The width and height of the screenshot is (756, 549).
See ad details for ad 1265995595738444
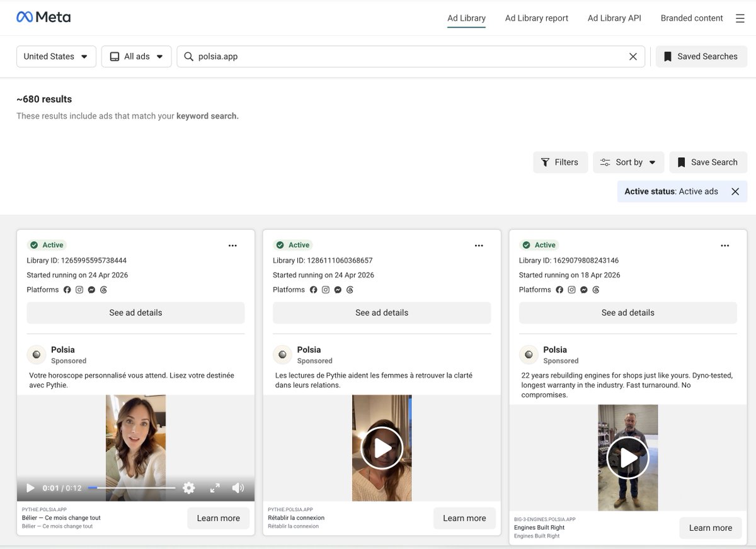click(x=135, y=313)
